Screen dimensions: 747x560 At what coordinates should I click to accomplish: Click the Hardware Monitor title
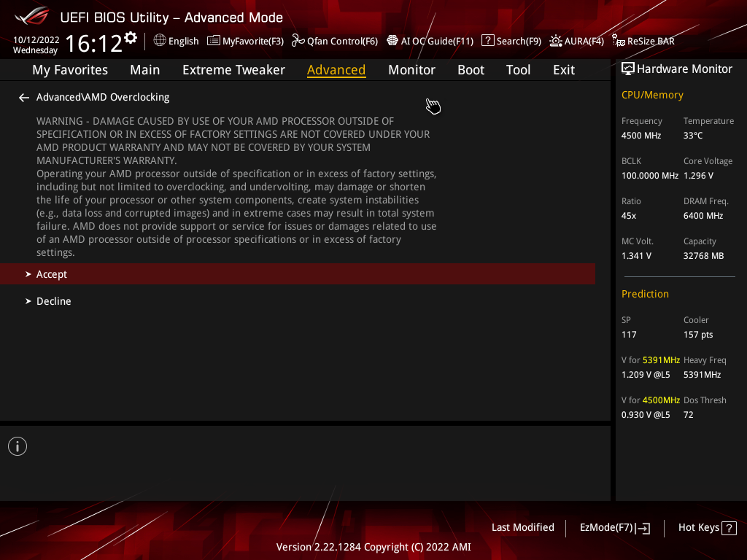point(684,69)
